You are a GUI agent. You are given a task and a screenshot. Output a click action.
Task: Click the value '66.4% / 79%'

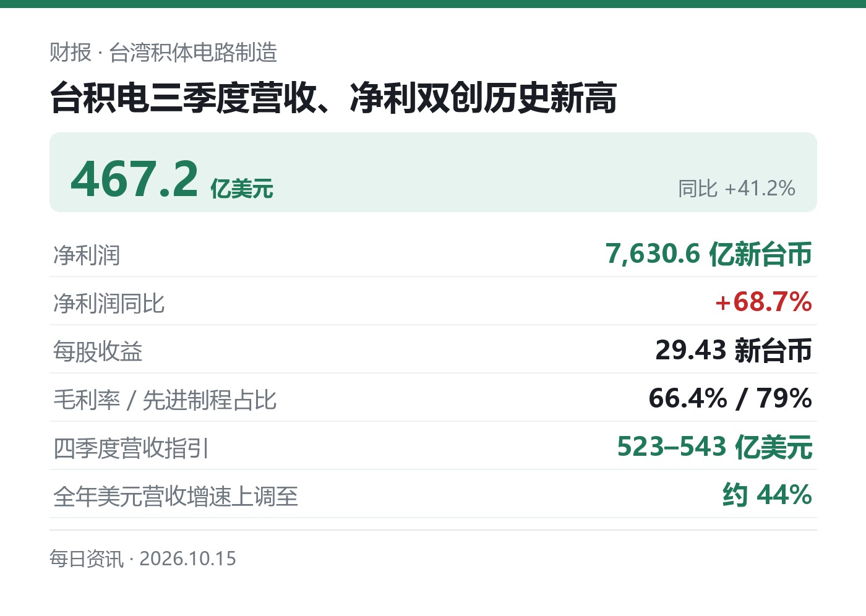click(x=730, y=398)
